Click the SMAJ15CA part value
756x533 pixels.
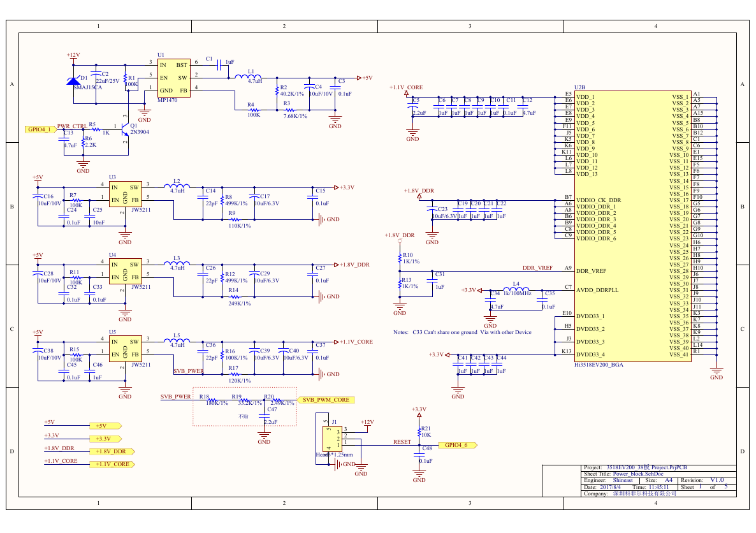point(87,87)
